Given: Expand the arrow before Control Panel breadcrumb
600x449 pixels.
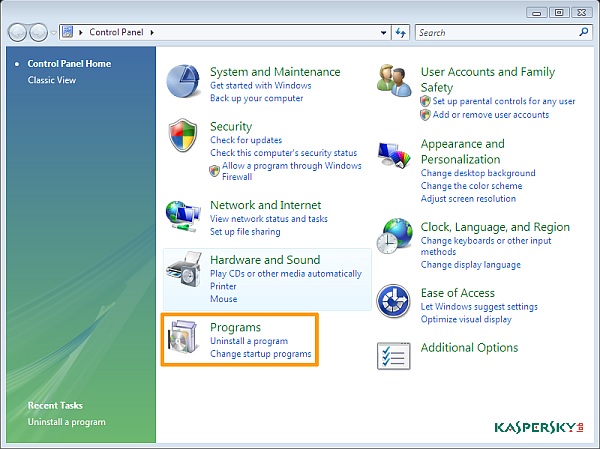Looking at the screenshot, I should pyautogui.click(x=81, y=33).
